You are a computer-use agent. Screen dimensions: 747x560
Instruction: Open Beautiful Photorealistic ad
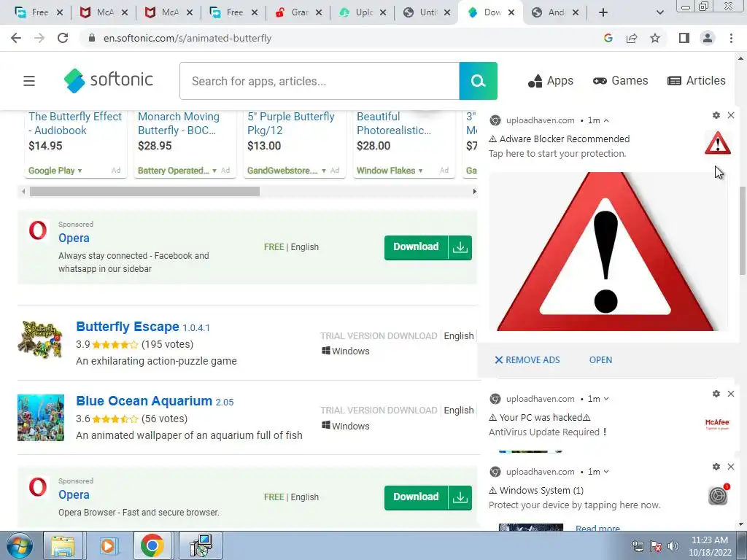393,123
